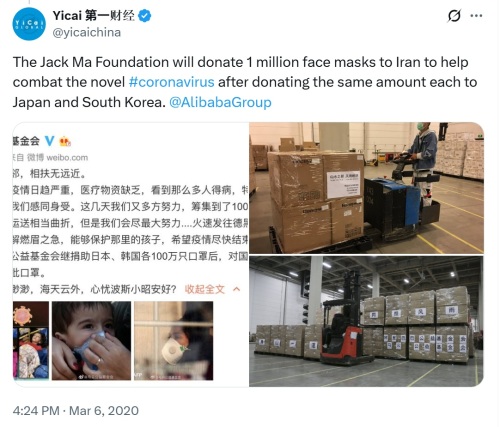Viewport: 500px width, 427px height.
Task: Open the @AlibabaGroup mention
Action: pyautogui.click(x=220, y=102)
